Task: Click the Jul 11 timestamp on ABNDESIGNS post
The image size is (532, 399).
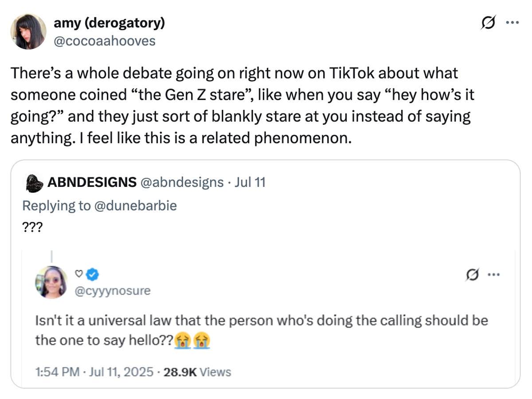Action: click(x=249, y=182)
